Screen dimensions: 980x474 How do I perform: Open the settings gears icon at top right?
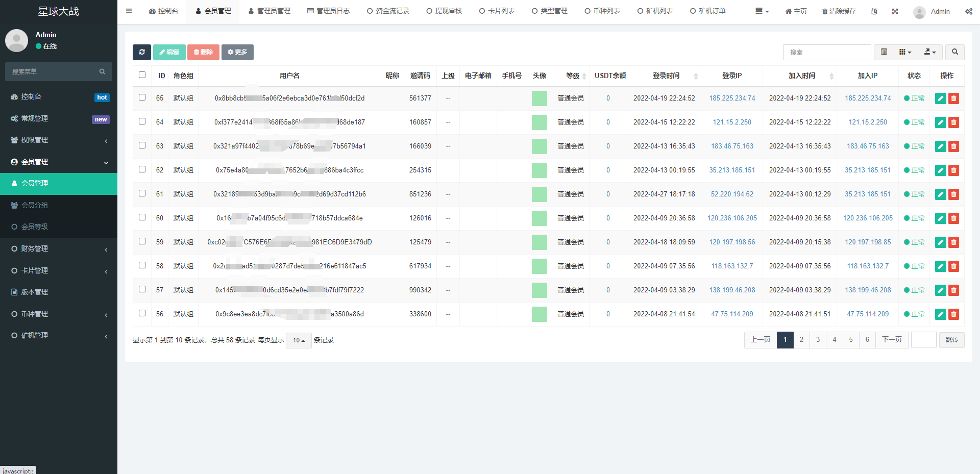(x=968, y=11)
